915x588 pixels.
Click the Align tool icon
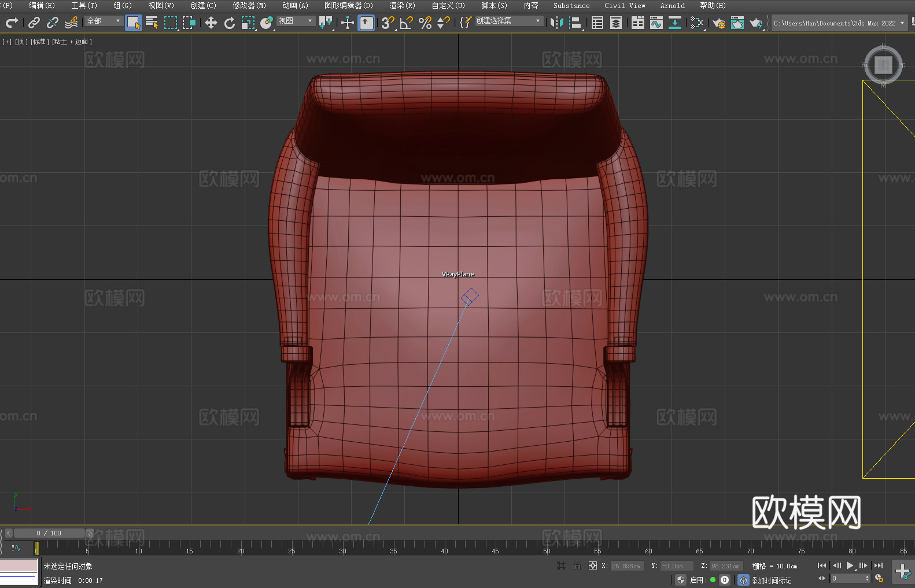pyautogui.click(x=575, y=23)
